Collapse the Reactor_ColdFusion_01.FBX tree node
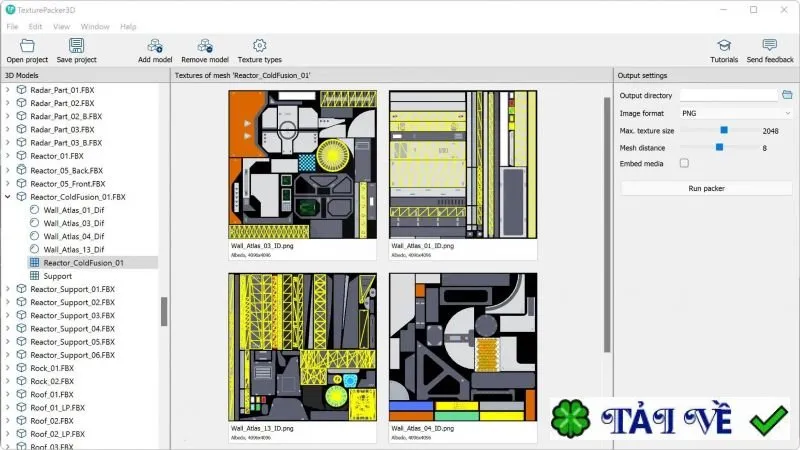 click(8, 197)
